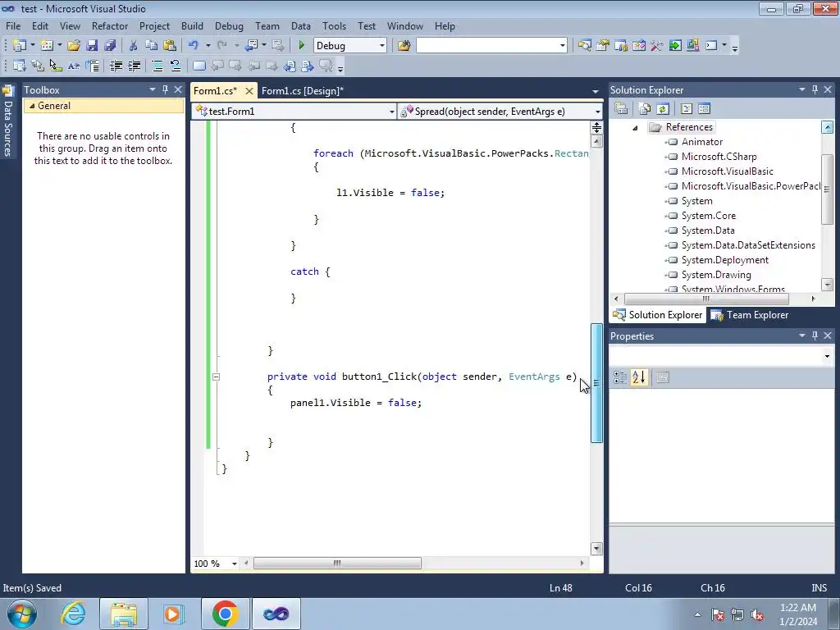
Task: Uncomment the selected lines
Action: click(x=176, y=66)
